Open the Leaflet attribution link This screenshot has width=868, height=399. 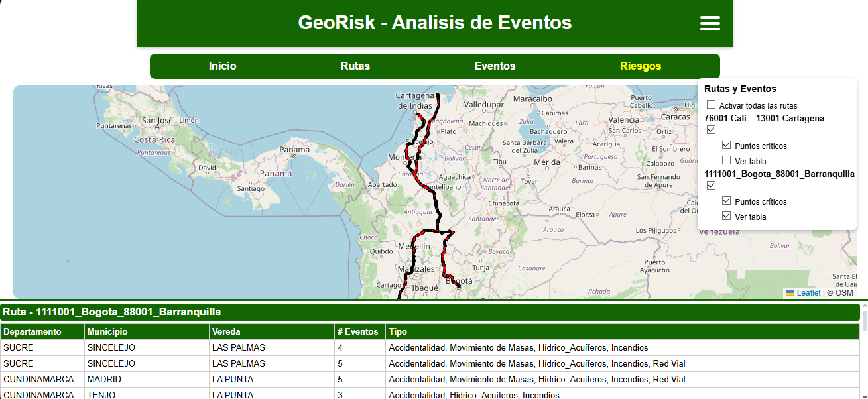(808, 292)
